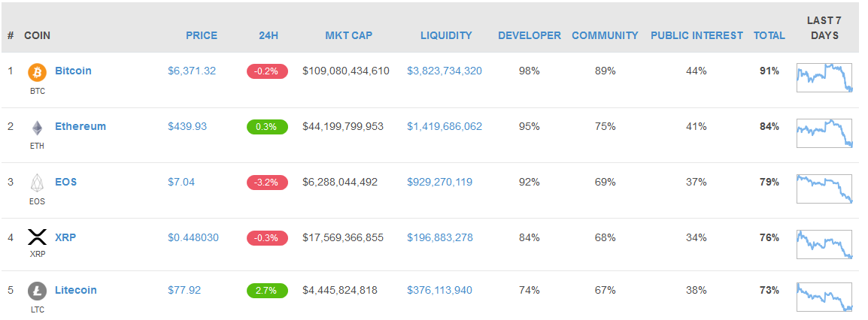
Task: Select Bitcoin market cap $109,080,434,610
Action: point(346,71)
